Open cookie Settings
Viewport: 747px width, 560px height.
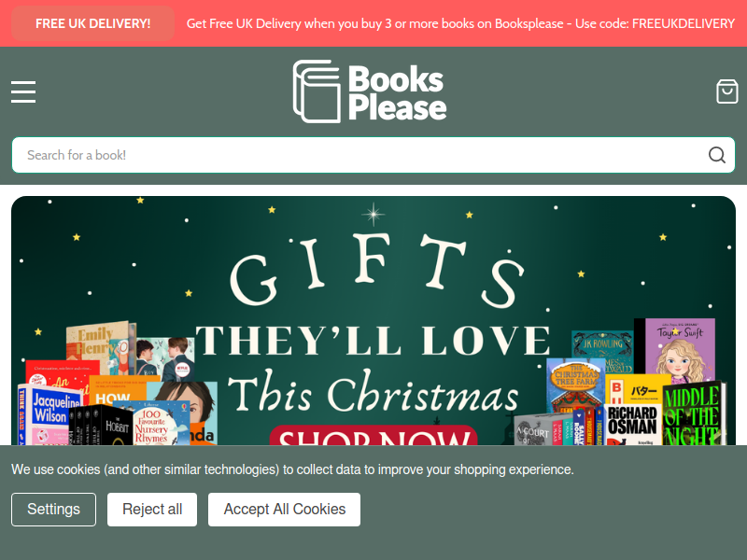click(x=53, y=510)
